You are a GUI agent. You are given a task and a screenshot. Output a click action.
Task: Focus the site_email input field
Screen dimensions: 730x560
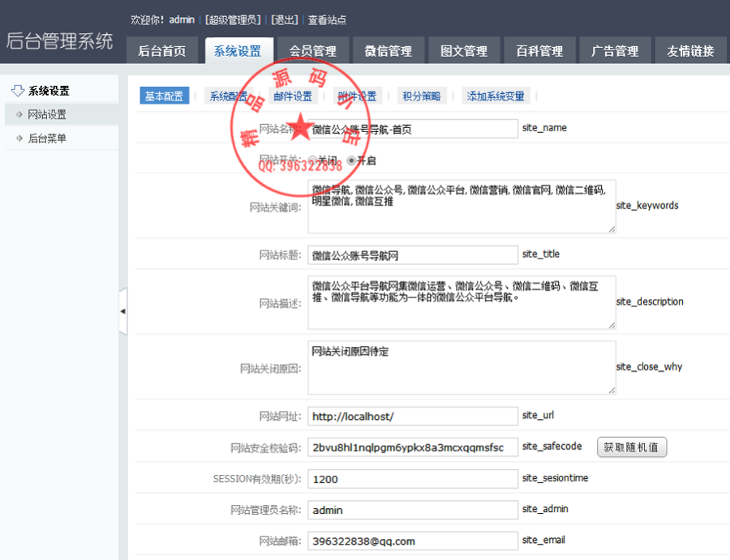click(413, 541)
